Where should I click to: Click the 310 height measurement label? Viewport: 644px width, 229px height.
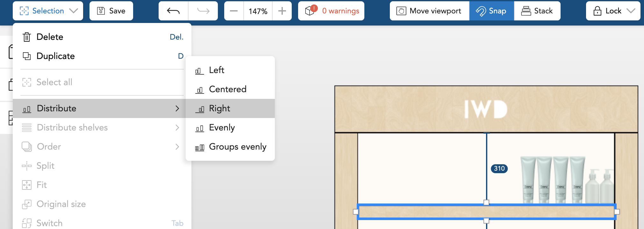coord(499,168)
